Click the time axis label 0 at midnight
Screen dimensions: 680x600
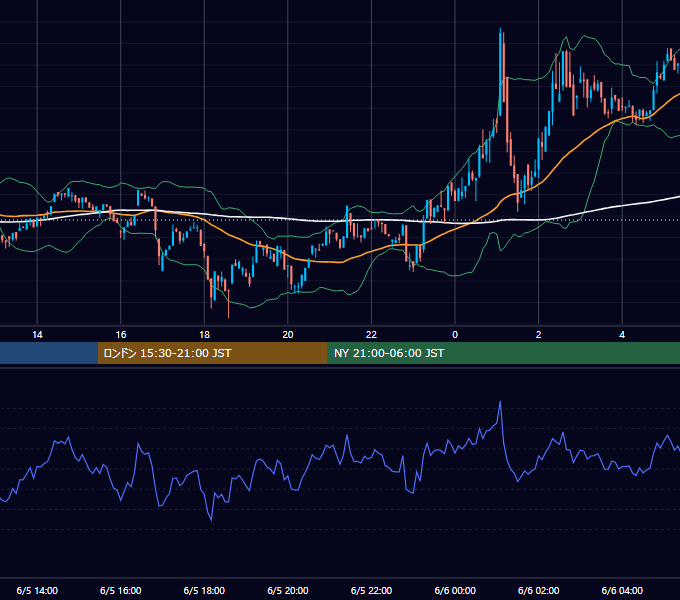(x=455, y=335)
